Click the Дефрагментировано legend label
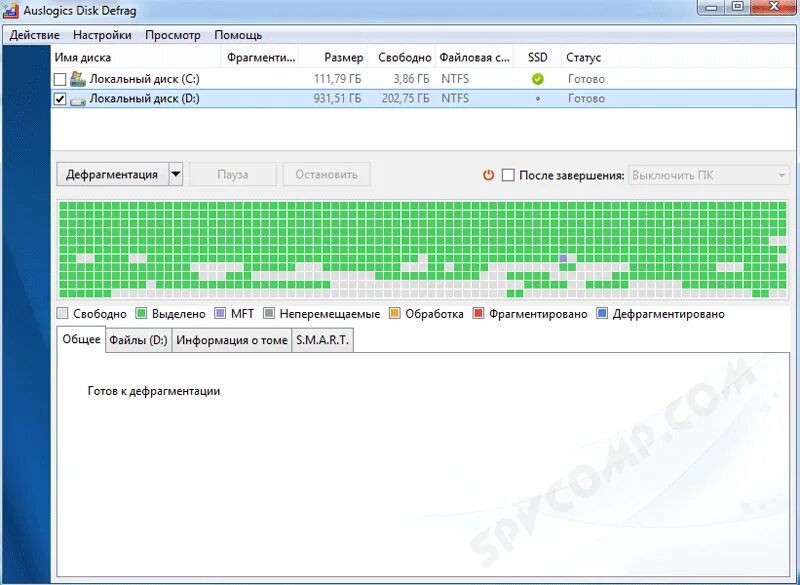The height and width of the screenshot is (585, 800). click(668, 314)
